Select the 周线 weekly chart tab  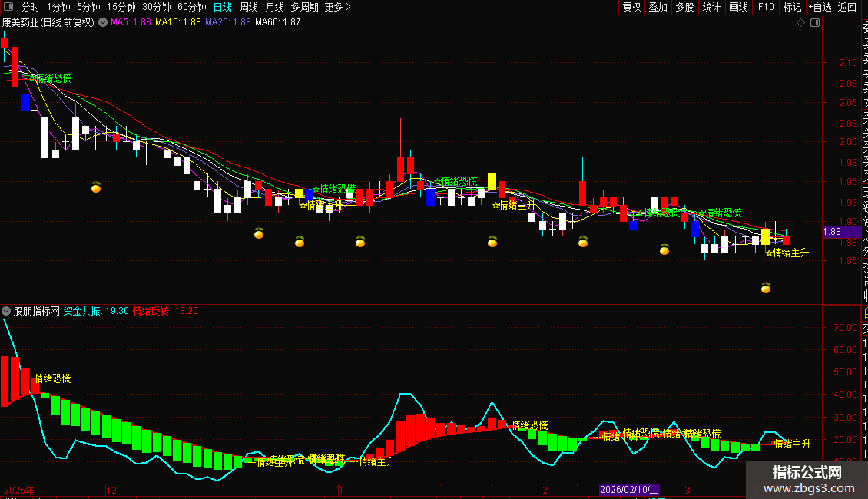click(249, 7)
